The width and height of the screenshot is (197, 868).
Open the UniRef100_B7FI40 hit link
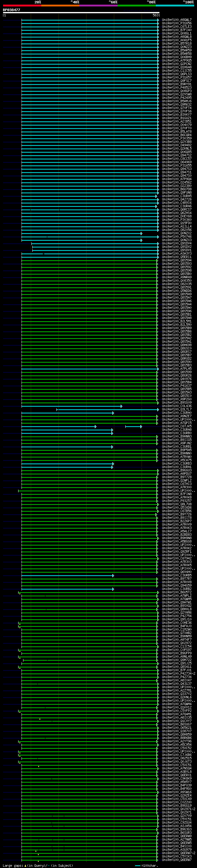click(177, 30)
